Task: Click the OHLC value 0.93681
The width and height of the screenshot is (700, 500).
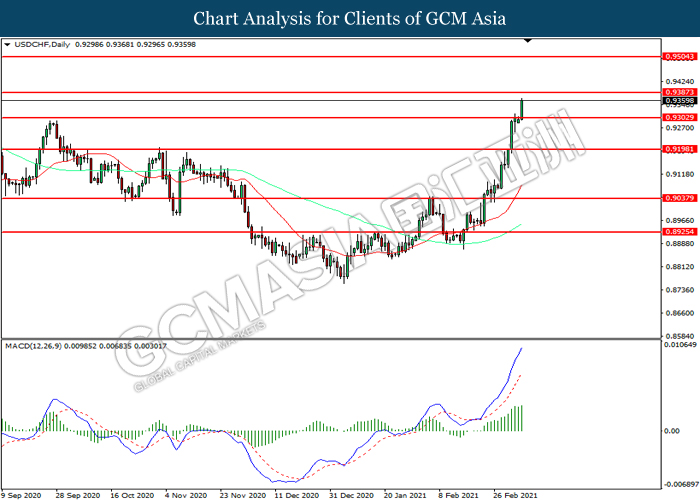Action: point(120,45)
